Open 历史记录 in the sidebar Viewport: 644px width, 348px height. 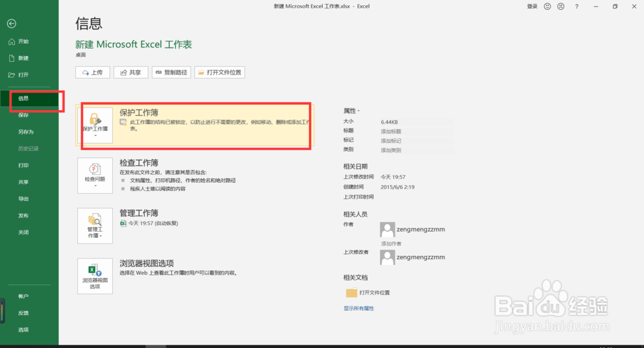29,149
